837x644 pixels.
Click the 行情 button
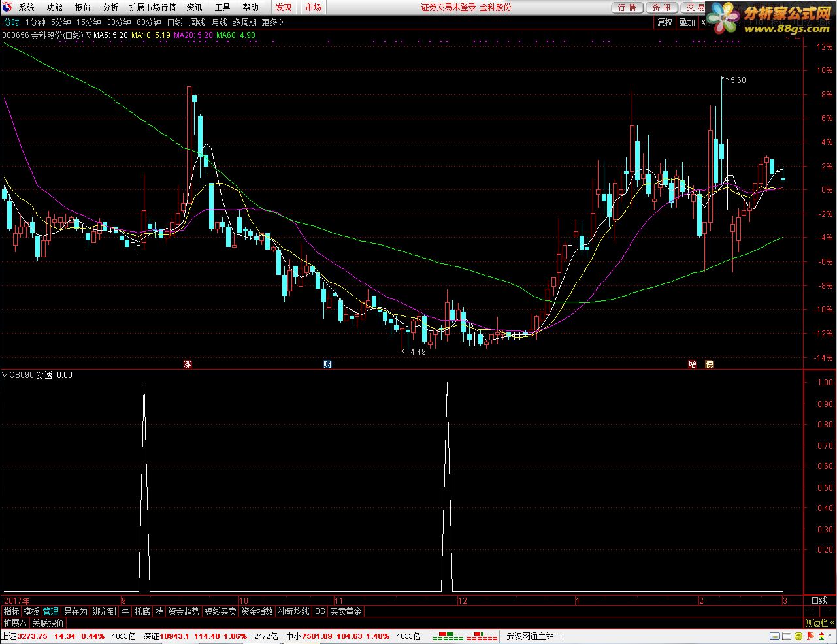(x=627, y=7)
